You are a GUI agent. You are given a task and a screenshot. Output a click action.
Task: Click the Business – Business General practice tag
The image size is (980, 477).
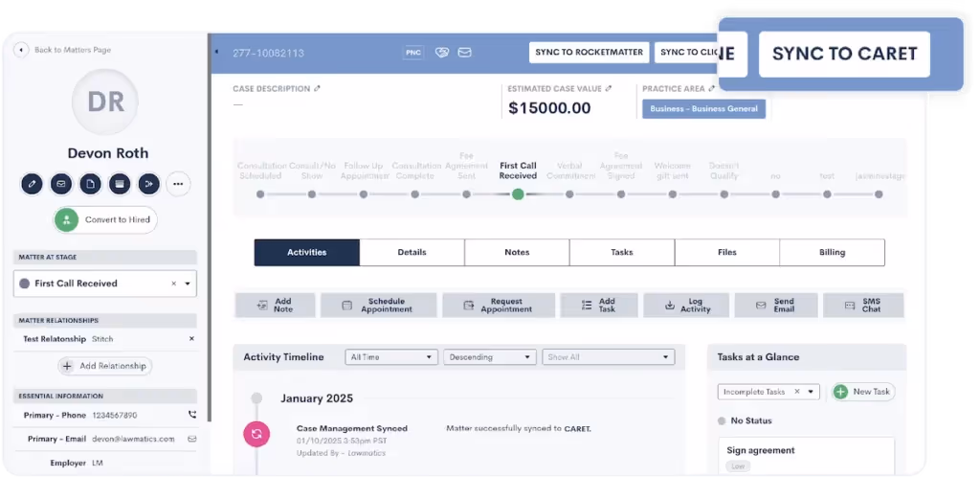pos(703,109)
